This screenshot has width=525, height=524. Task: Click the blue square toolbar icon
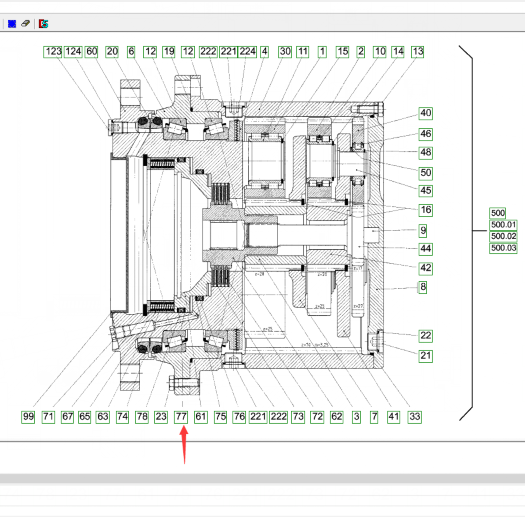tap(12, 24)
